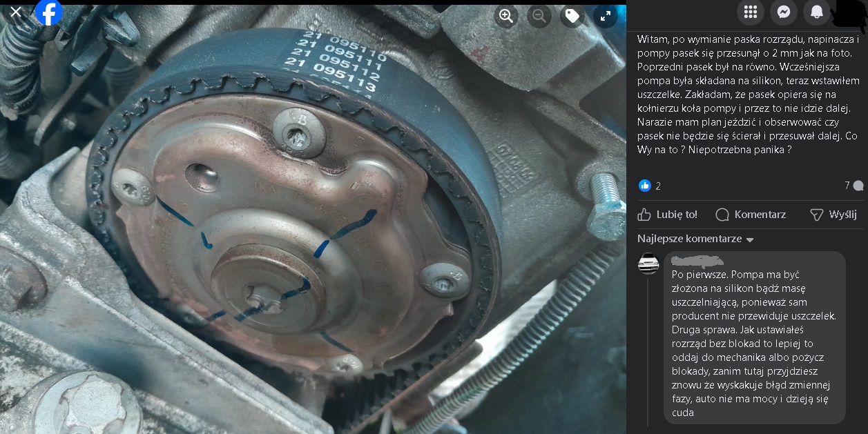This screenshot has height=434, width=868.
Task: Open the 7 comments count
Action: [853, 186]
